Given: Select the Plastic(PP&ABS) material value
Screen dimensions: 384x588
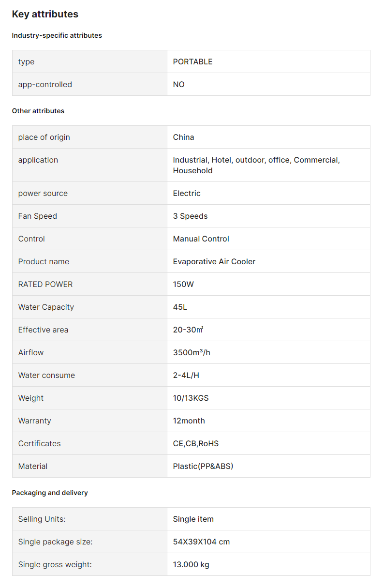Looking at the screenshot, I should (203, 466).
